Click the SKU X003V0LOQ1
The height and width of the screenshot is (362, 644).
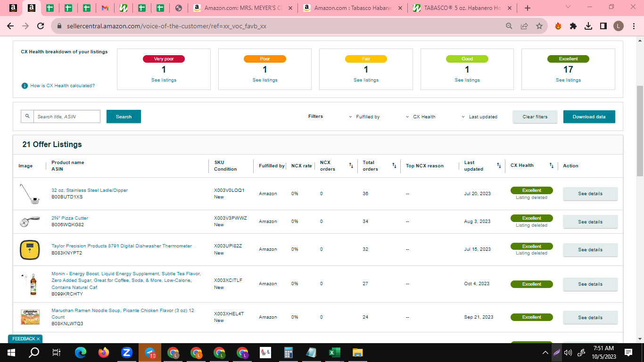point(229,190)
